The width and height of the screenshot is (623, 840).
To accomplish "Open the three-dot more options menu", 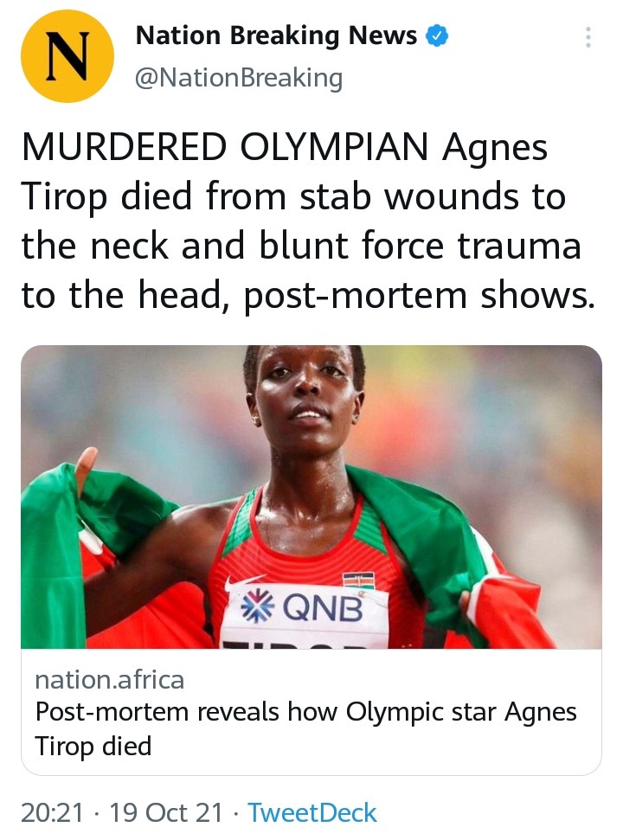I will (x=588, y=37).
